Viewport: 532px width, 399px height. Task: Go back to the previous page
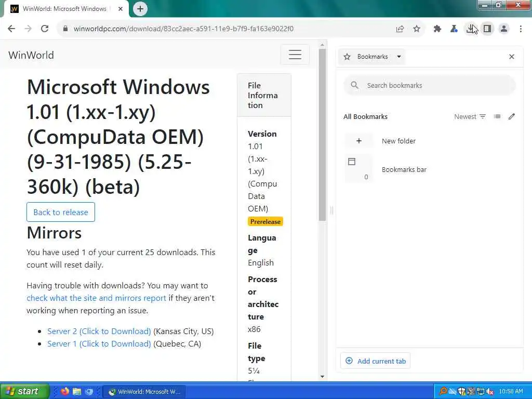point(11,29)
